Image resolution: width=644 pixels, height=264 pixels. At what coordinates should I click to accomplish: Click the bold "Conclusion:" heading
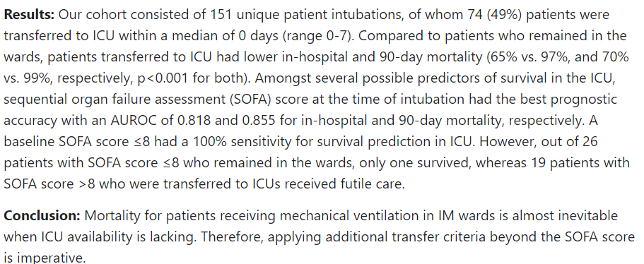(42, 215)
